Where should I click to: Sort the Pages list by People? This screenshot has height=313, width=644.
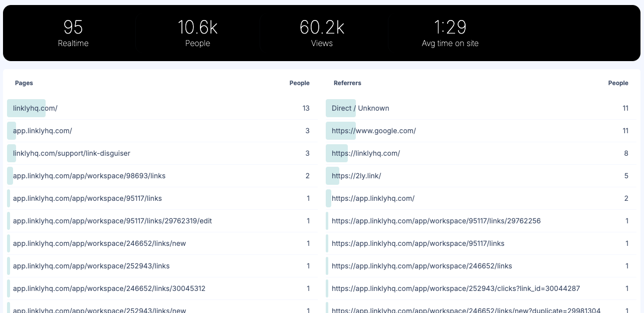tap(299, 83)
